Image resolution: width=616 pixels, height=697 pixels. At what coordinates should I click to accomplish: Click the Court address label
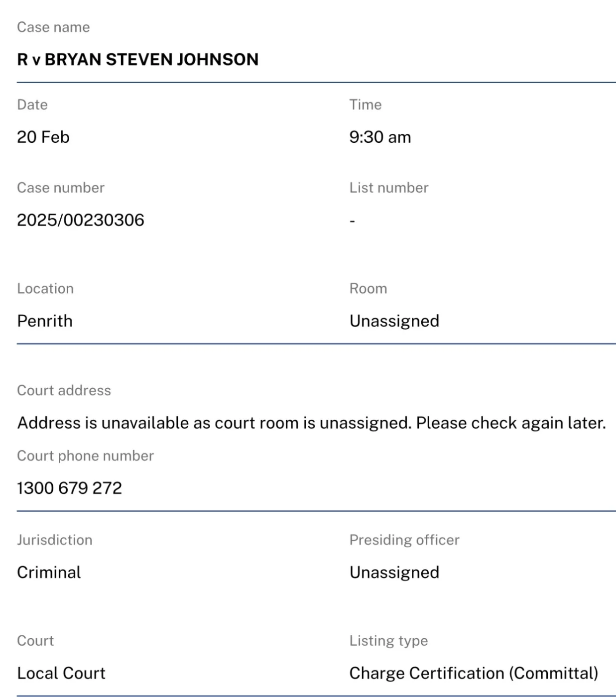pyautogui.click(x=64, y=390)
